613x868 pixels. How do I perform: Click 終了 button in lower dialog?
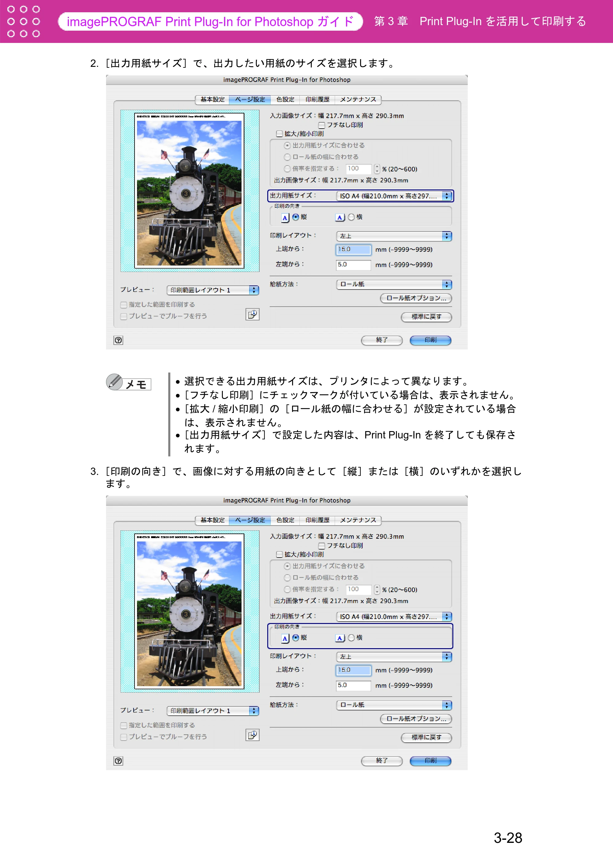[382, 761]
